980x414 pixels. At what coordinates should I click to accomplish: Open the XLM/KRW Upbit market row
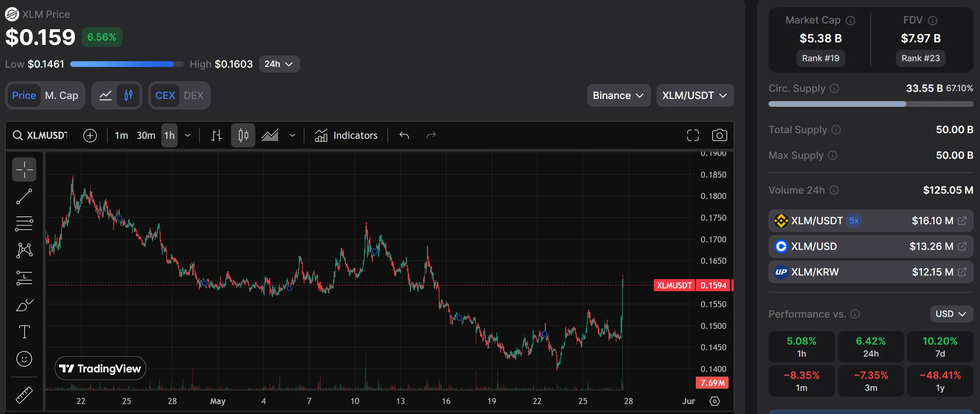(870, 272)
